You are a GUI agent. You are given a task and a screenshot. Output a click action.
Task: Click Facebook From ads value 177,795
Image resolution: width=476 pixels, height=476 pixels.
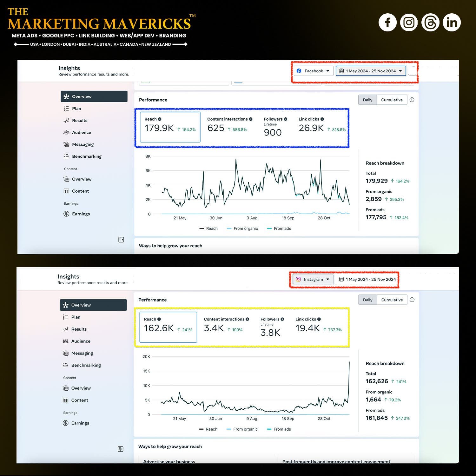[376, 217]
